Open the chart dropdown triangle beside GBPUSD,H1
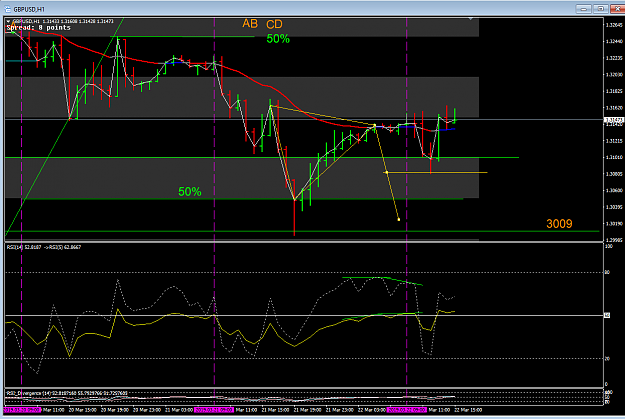Screen dimensions: 625x419 [8, 21]
